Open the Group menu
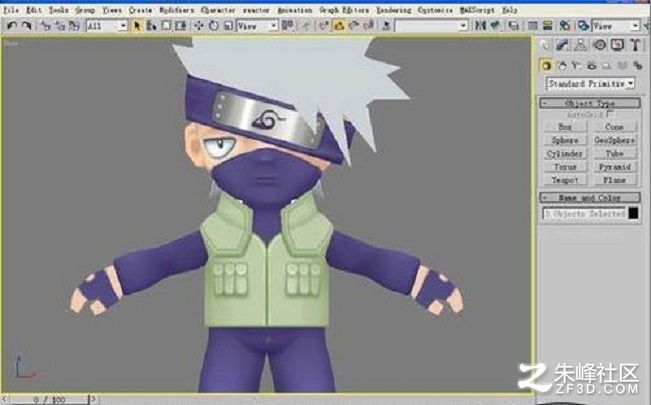651x405 pixels. (85, 10)
